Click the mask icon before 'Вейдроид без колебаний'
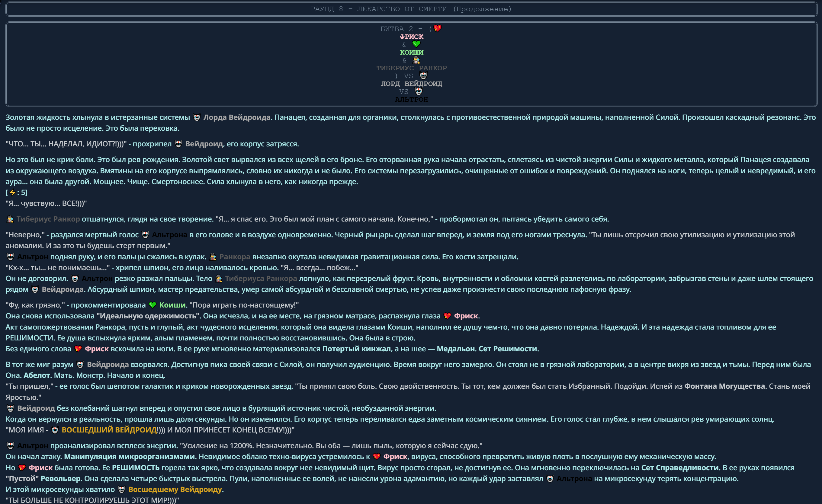Image resolution: width=822 pixels, height=504 pixels. 10,408
